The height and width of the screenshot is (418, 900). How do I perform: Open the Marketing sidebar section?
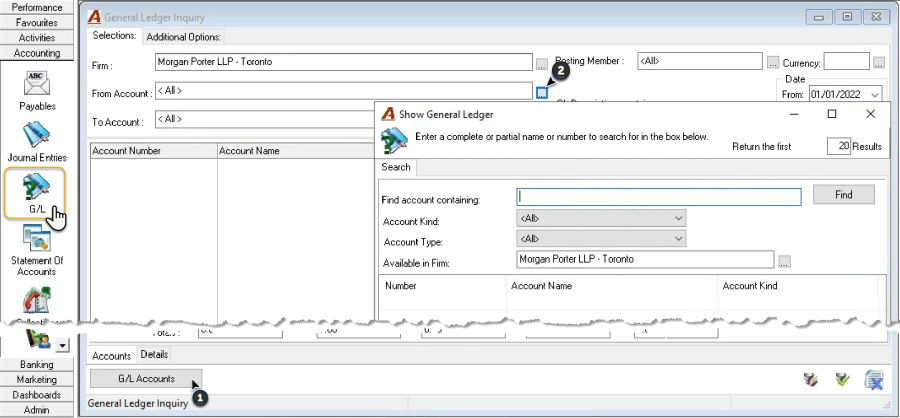point(37,380)
